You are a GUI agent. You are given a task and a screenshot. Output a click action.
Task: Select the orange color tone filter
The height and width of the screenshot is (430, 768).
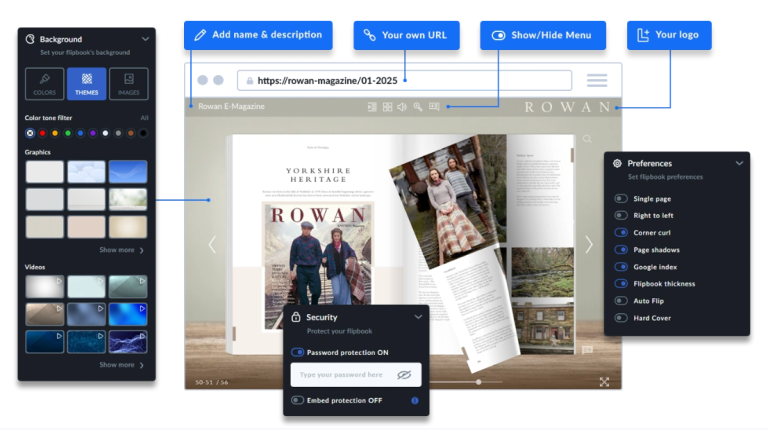point(55,133)
